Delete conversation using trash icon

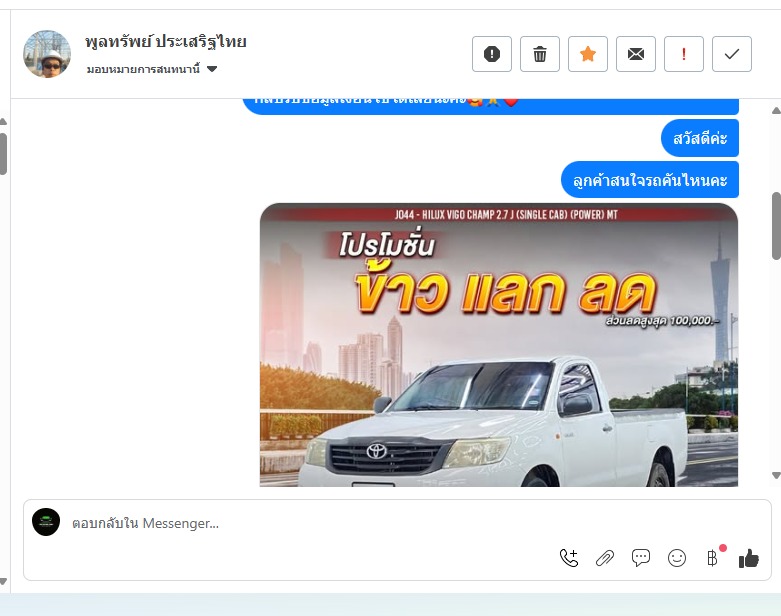tap(539, 54)
